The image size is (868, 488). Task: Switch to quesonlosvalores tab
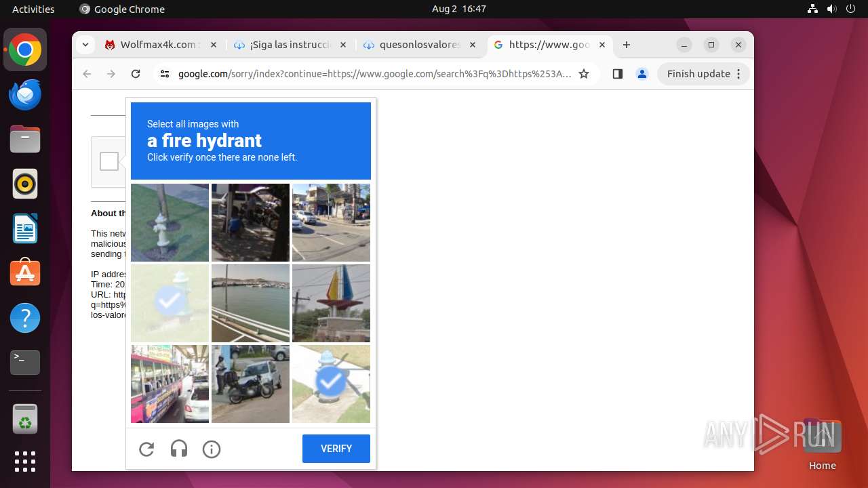pyautogui.click(x=420, y=45)
